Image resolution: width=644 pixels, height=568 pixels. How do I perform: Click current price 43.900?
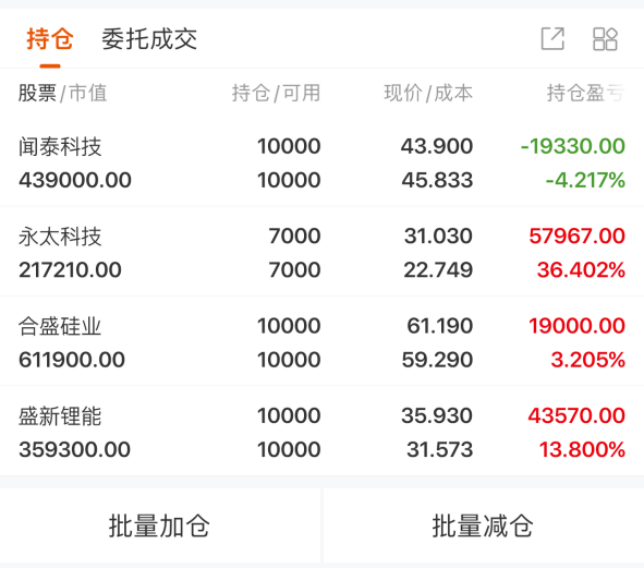pos(437,146)
